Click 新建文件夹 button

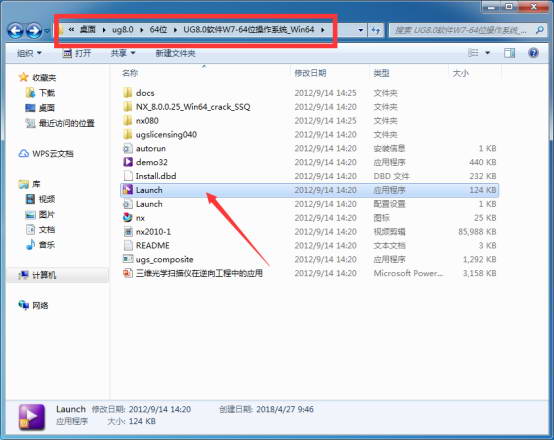[x=175, y=53]
